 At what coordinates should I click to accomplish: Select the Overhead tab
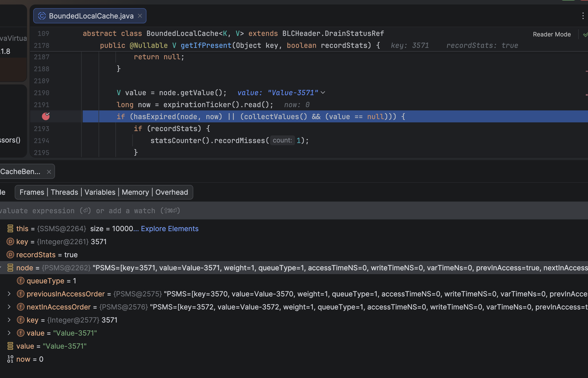(x=171, y=192)
